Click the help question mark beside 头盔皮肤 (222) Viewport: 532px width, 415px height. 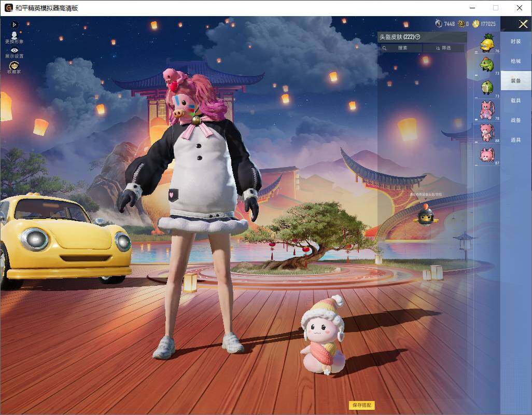[417, 37]
